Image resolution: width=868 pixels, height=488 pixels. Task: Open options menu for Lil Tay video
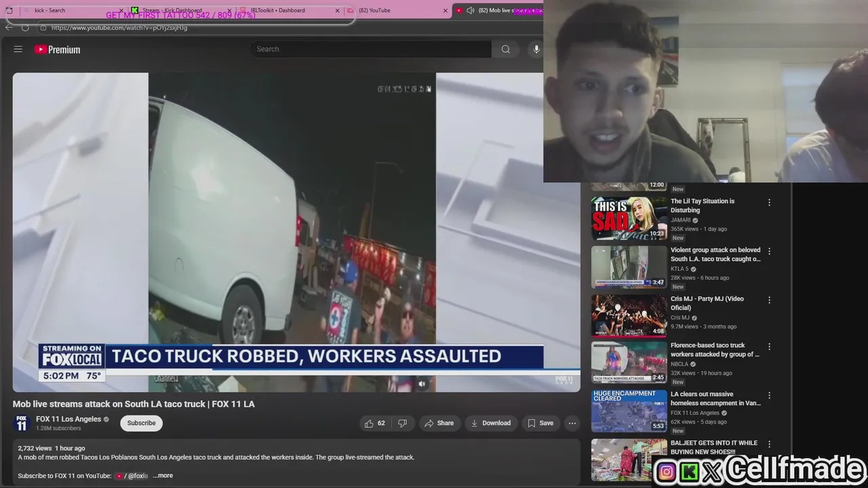(x=769, y=203)
